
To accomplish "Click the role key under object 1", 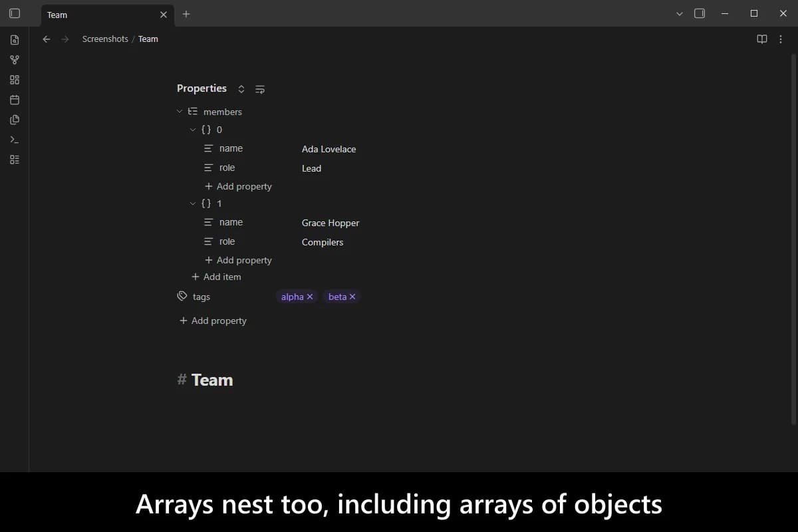I will (227, 241).
